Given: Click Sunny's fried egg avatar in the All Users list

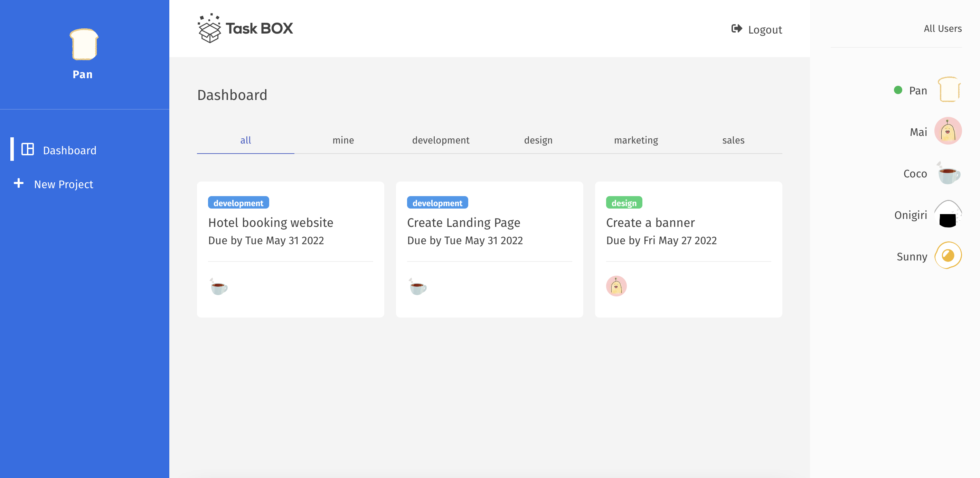Looking at the screenshot, I should [x=948, y=256].
